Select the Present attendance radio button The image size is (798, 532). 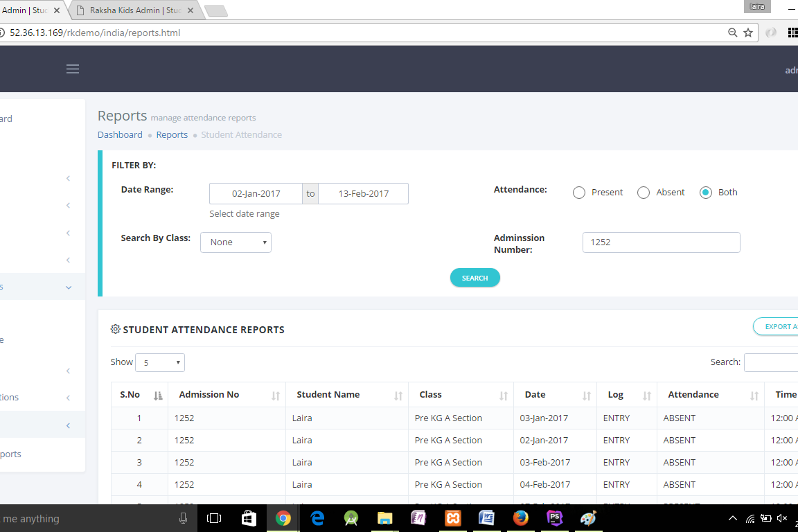pos(579,193)
